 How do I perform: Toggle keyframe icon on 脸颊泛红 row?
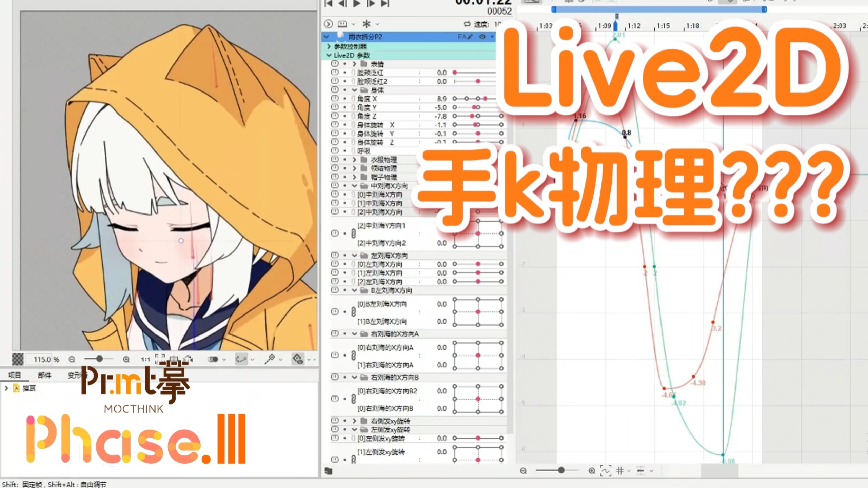point(335,73)
